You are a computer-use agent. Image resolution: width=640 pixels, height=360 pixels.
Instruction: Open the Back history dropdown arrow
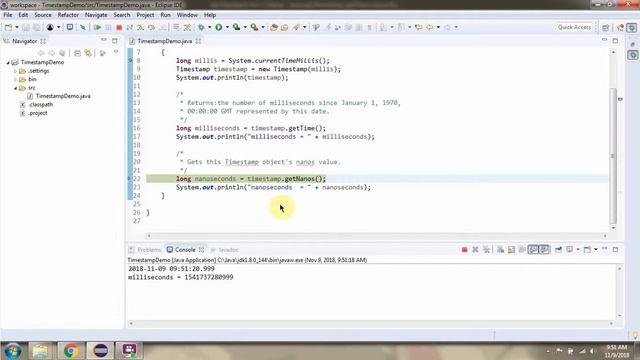pos(438,27)
